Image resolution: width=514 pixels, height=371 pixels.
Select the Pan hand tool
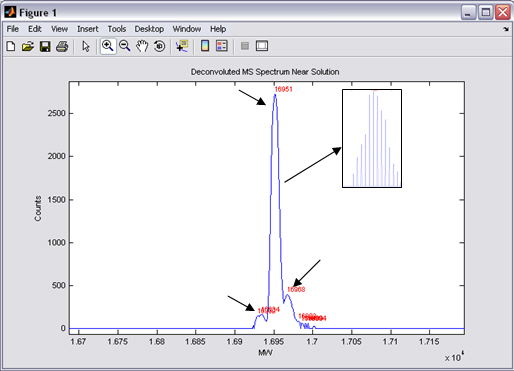coord(142,46)
